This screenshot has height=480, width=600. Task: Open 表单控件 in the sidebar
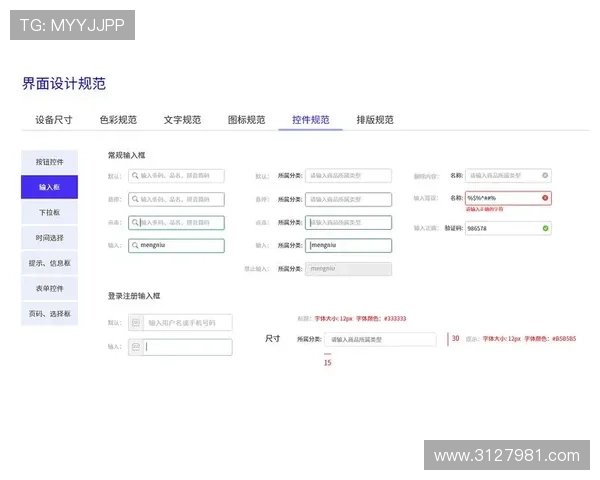[x=49, y=288]
